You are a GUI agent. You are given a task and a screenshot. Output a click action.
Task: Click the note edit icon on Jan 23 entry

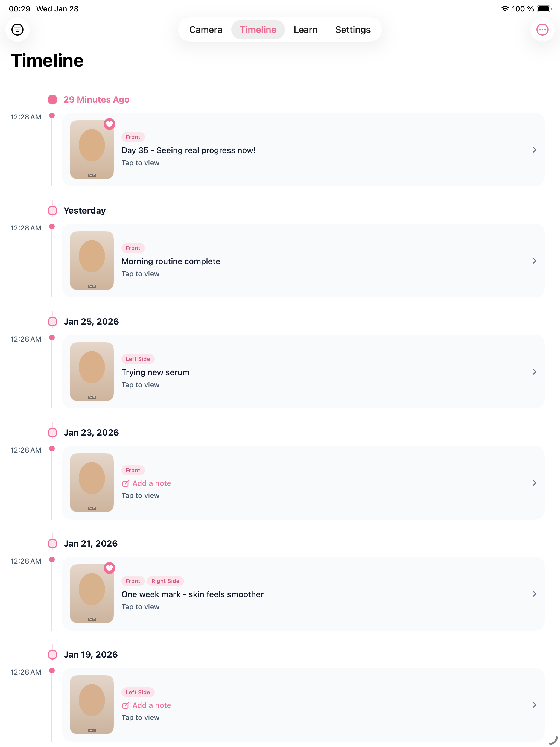tap(125, 484)
